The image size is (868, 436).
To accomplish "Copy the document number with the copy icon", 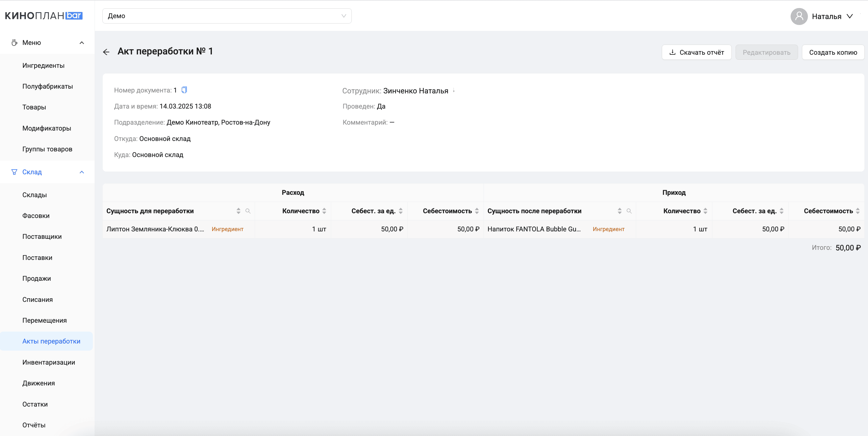I will (x=184, y=90).
